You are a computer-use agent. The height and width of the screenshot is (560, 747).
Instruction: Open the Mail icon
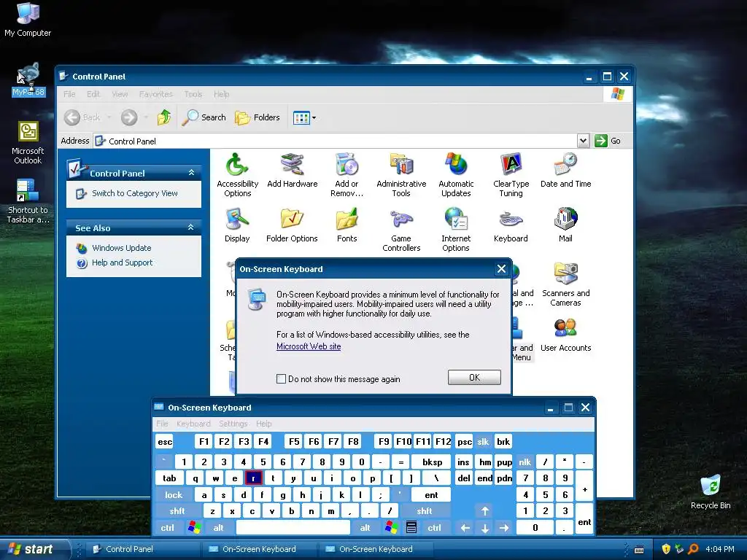(565, 225)
